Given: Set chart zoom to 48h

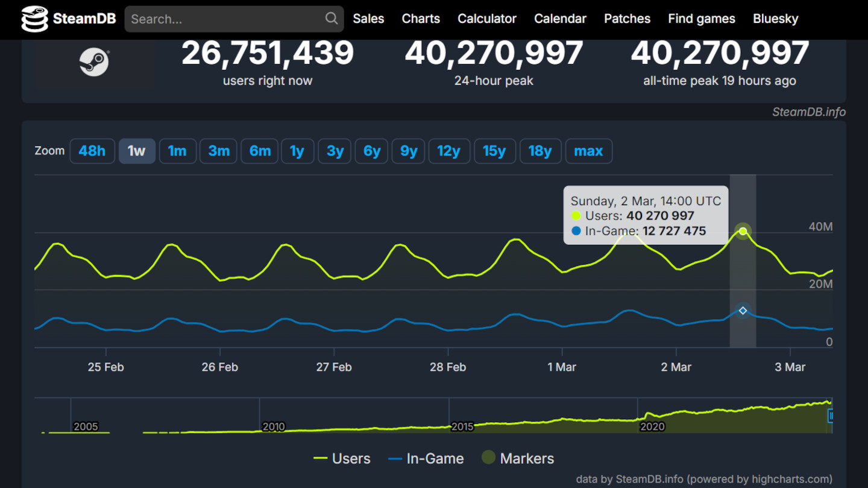Looking at the screenshot, I should tap(92, 151).
